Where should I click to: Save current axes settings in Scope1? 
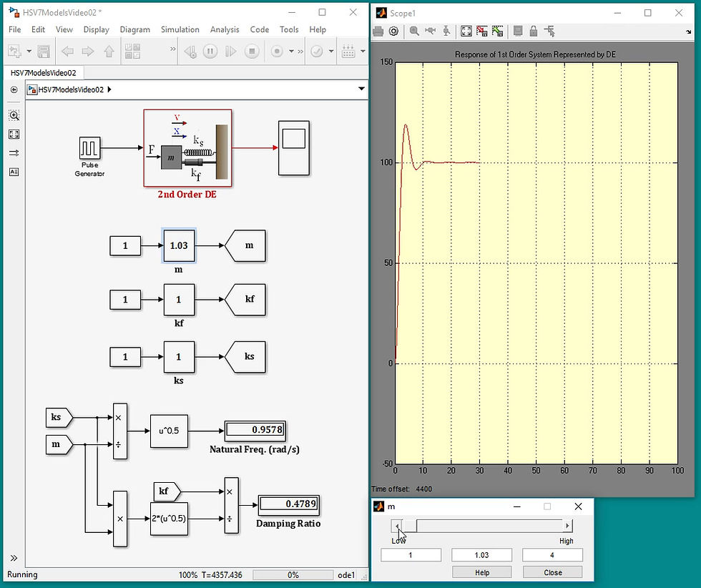click(x=482, y=31)
